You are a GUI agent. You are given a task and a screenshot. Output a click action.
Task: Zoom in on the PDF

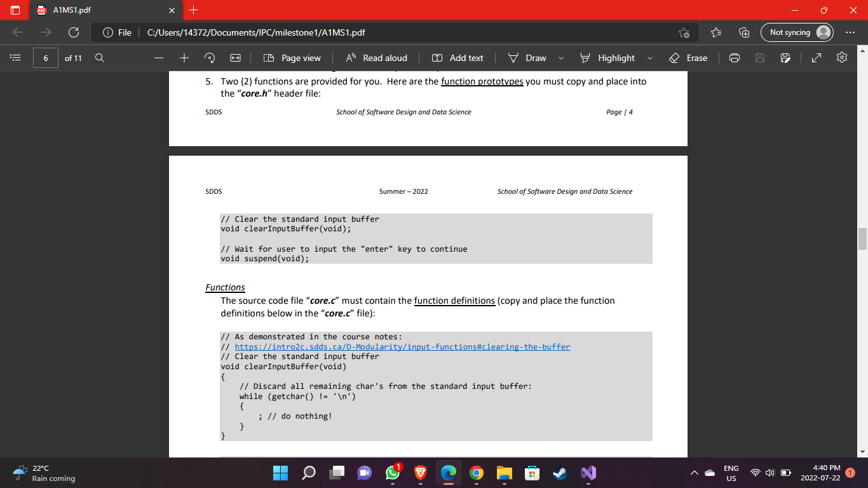tap(184, 58)
